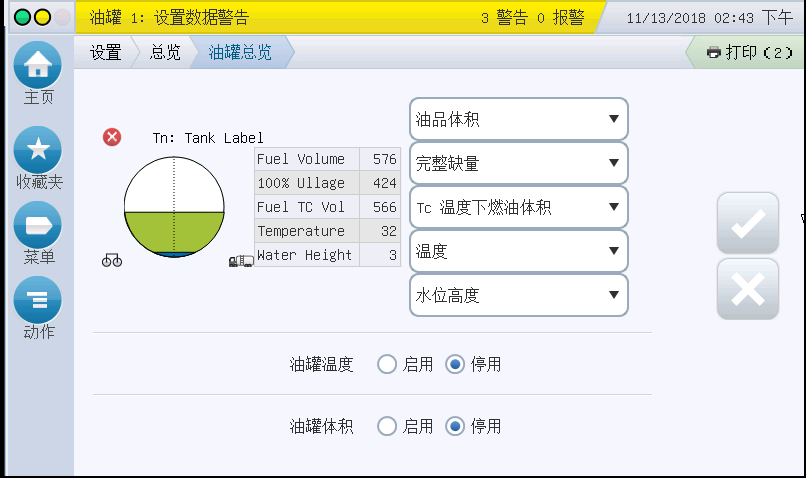
Task: Select 停用 for 油罐温度
Action: [455, 365]
